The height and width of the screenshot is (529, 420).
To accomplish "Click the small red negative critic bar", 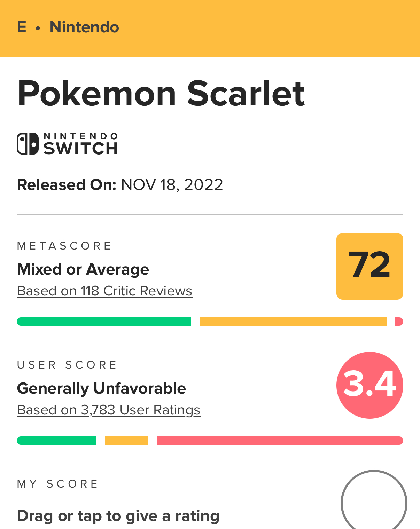I will point(399,322).
